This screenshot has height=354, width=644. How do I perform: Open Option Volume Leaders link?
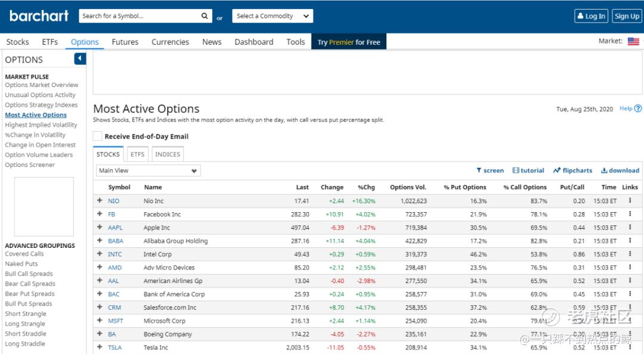coord(39,155)
